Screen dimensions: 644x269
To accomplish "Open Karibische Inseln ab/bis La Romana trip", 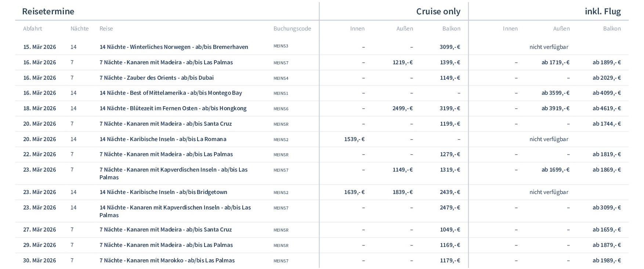I will pos(163,139).
